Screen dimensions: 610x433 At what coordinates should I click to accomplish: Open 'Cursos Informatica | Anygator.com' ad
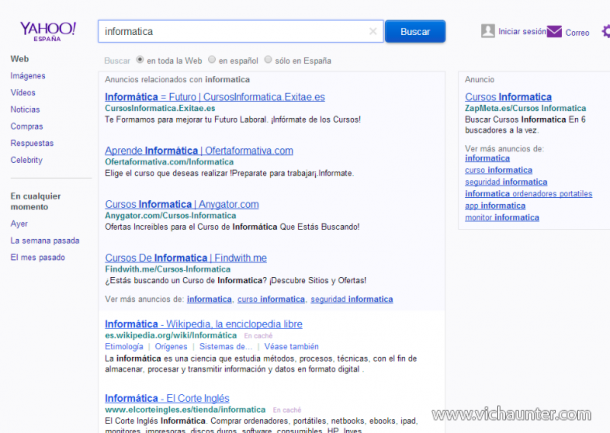(182, 204)
